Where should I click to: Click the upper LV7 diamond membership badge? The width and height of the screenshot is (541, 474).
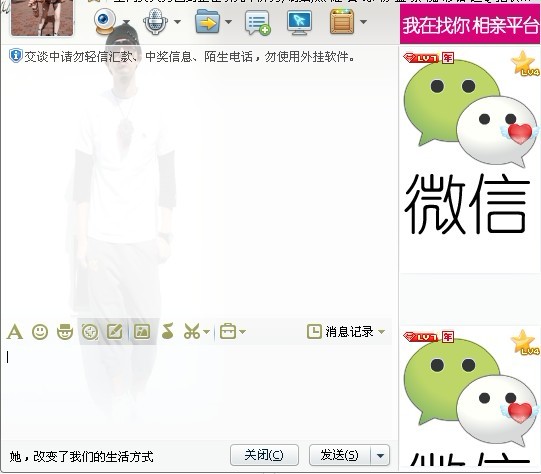[421, 58]
